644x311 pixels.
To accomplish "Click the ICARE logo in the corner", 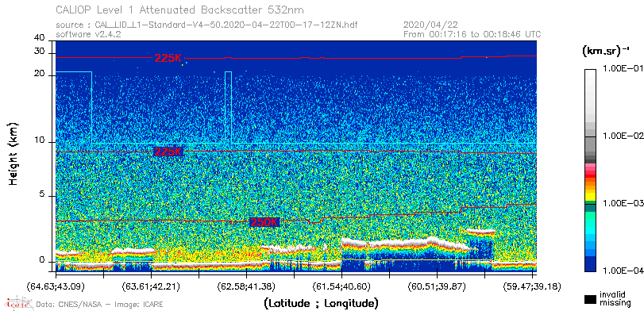I will pyautogui.click(x=18, y=303).
